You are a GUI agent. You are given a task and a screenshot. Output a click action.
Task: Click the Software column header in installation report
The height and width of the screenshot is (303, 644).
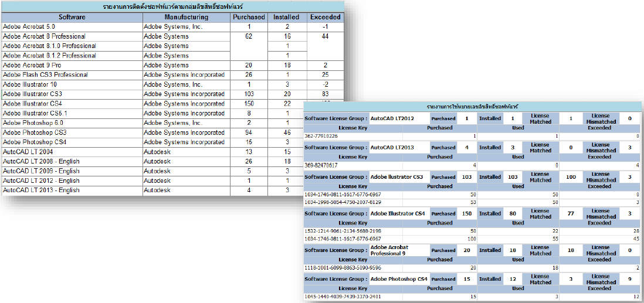[72, 17]
